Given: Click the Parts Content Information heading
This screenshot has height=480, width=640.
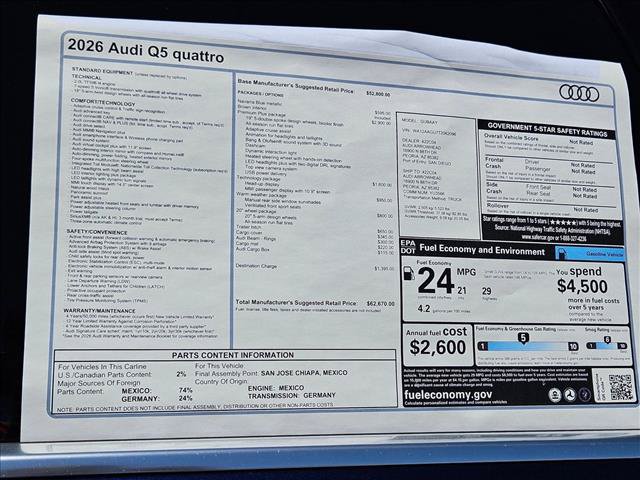Looking at the screenshot, I should (x=233, y=355).
